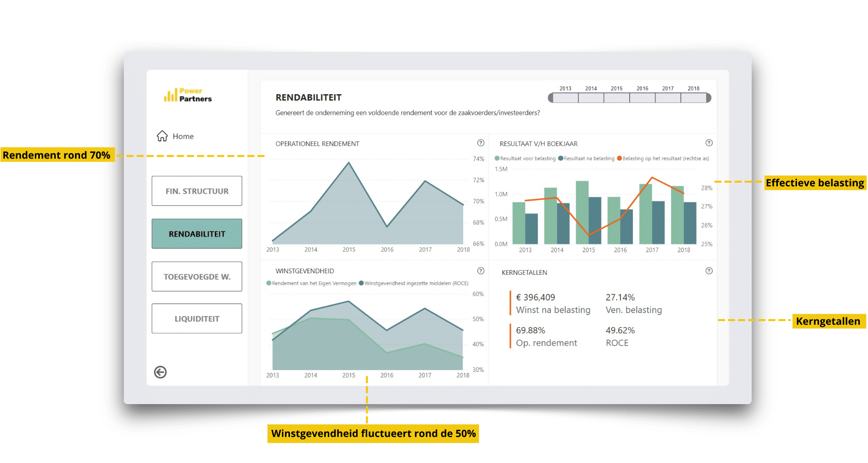Open the FIN. STRUCTUUR page
The image size is (868, 463).
tap(197, 191)
